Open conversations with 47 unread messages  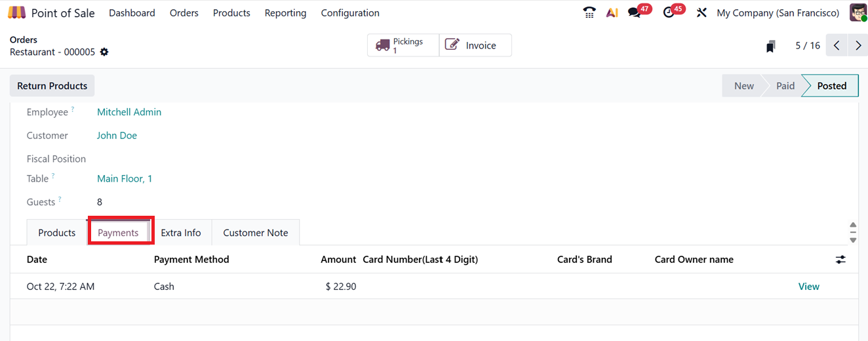point(635,12)
